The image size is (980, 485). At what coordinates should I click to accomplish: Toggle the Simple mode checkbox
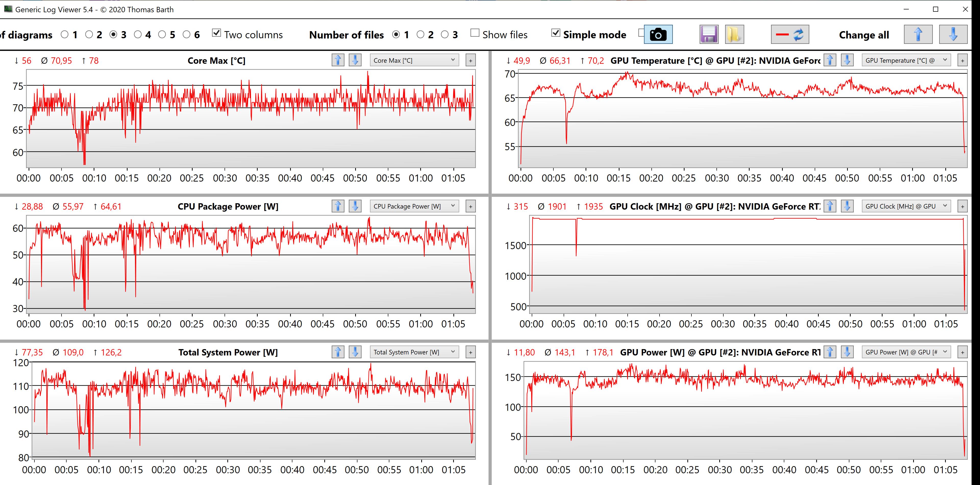coord(555,33)
